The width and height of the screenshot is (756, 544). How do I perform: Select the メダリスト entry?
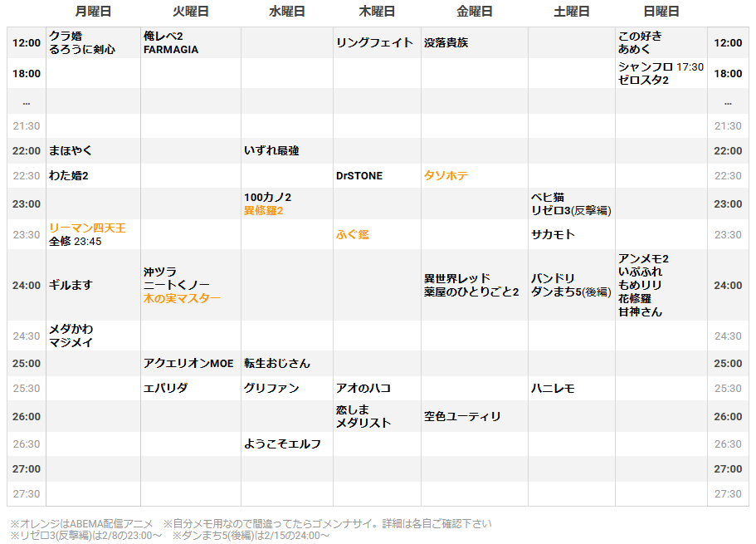pyautogui.click(x=363, y=423)
